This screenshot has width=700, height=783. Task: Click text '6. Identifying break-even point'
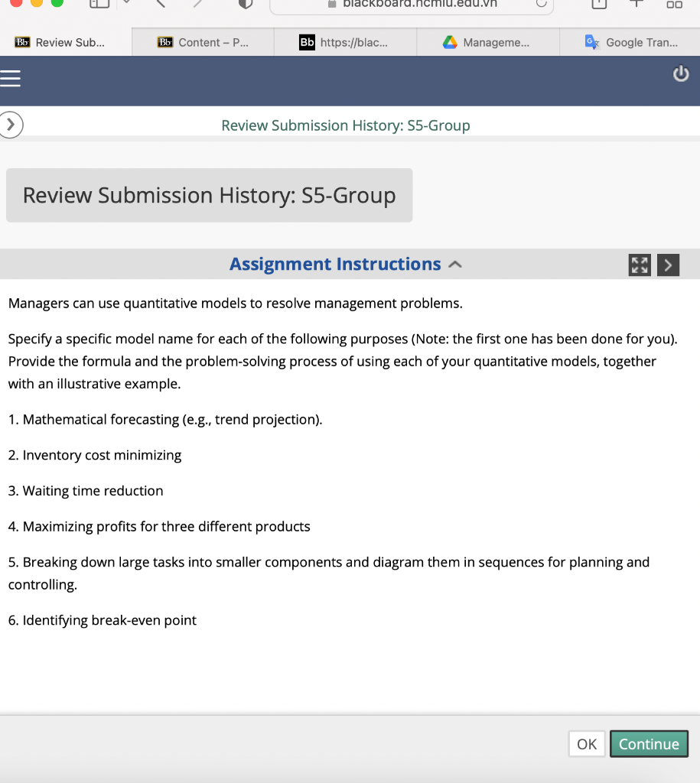point(103,620)
